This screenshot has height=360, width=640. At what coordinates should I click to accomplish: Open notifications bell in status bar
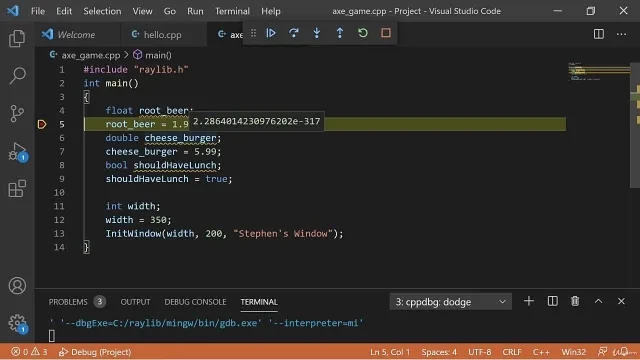click(623, 352)
